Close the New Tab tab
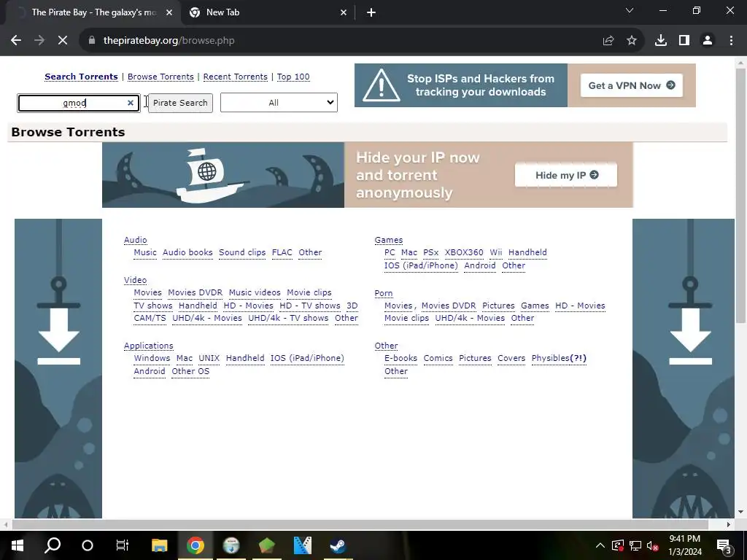Image resolution: width=747 pixels, height=560 pixels. (344, 12)
